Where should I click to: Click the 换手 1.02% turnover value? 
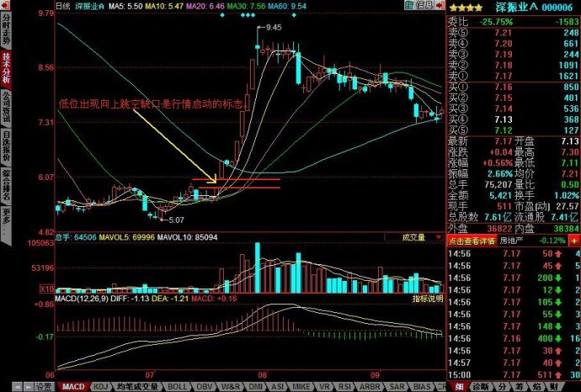(566, 195)
